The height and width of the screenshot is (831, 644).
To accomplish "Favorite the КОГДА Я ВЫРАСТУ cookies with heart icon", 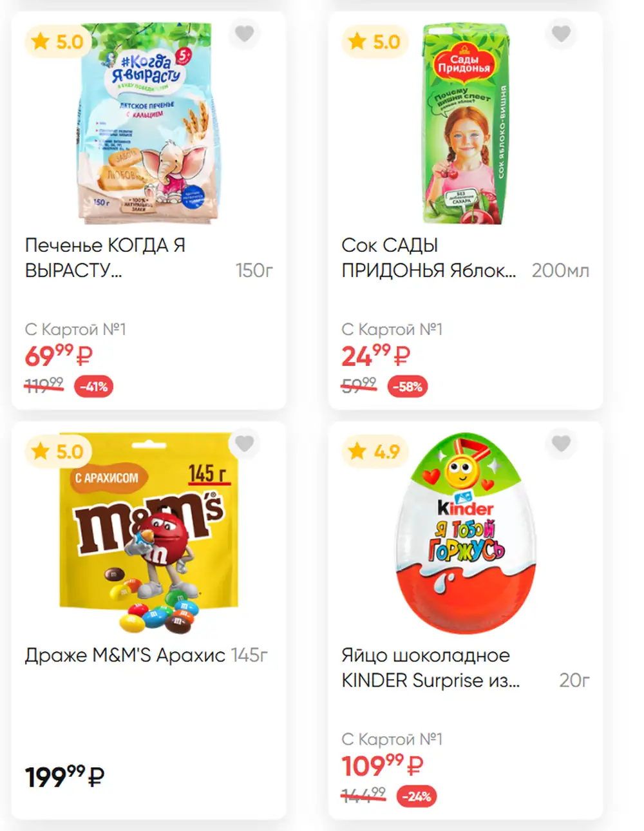I will point(245,33).
